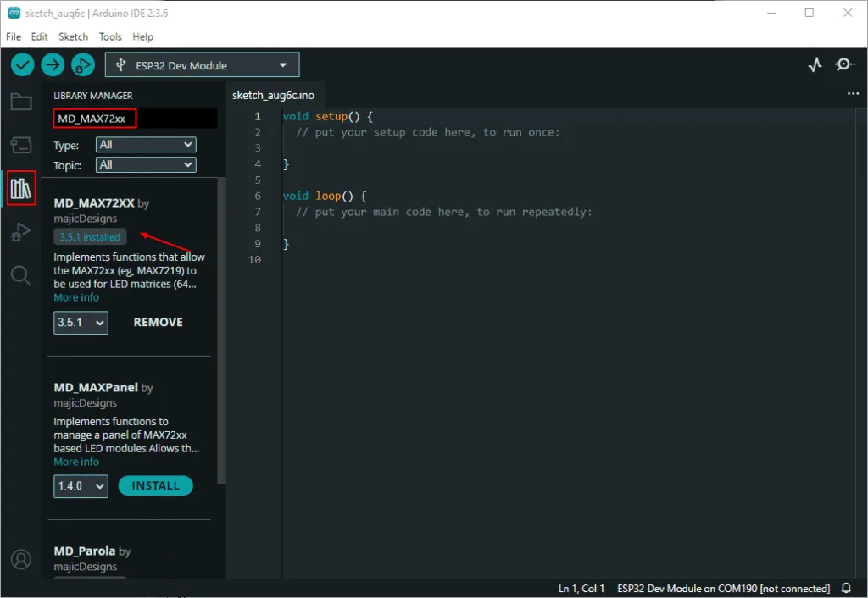Click the 3.5.1 installed badge

tap(90, 237)
